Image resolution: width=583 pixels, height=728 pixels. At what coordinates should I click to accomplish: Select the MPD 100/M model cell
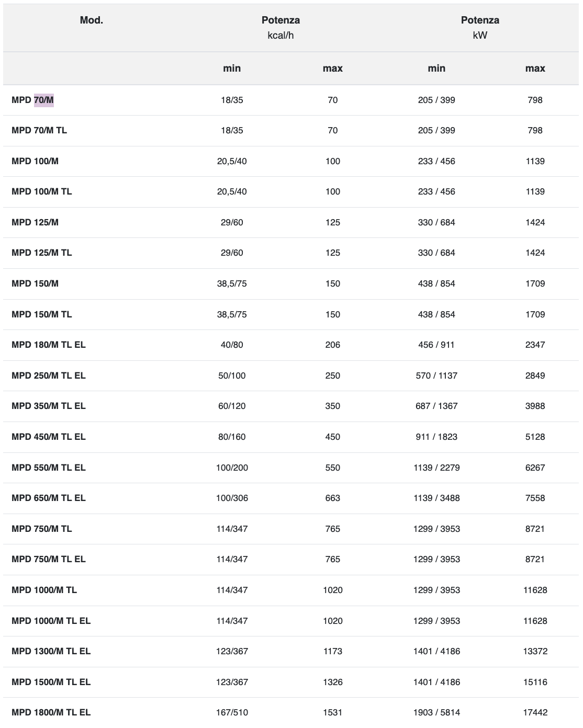click(x=35, y=161)
